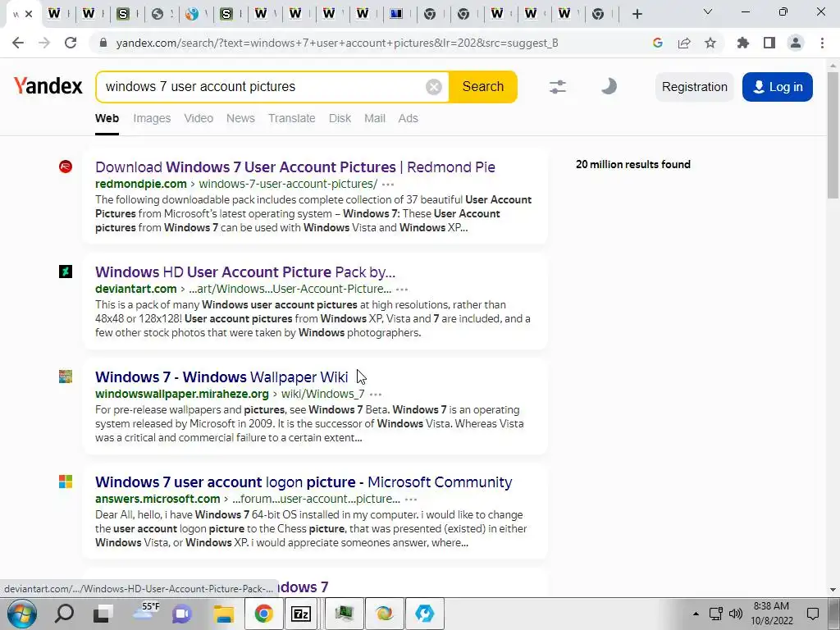
Task: Expand more options dots for miraheze result
Action: (x=376, y=395)
